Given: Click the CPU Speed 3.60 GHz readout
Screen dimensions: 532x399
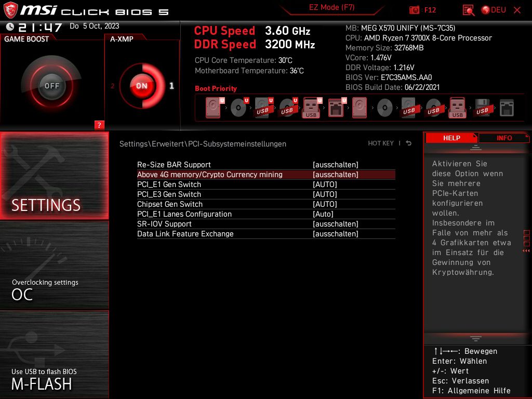Looking at the screenshot, I should pyautogui.click(x=252, y=31).
